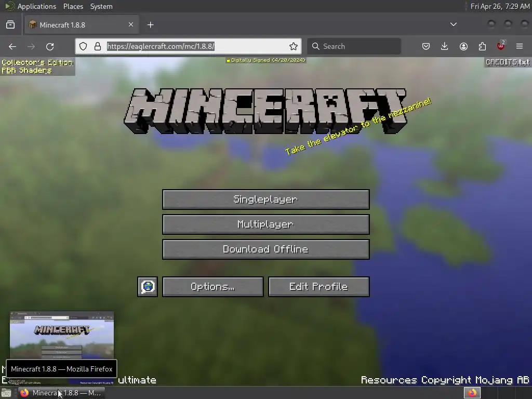Image resolution: width=532 pixels, height=399 pixels.
Task: Click the Firefox forward arrow button
Action: tap(31, 46)
